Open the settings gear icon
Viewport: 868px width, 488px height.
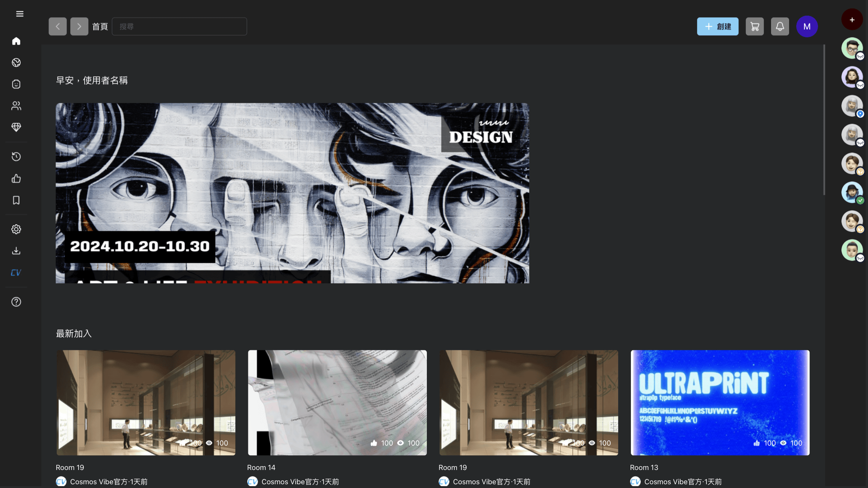coord(16,229)
